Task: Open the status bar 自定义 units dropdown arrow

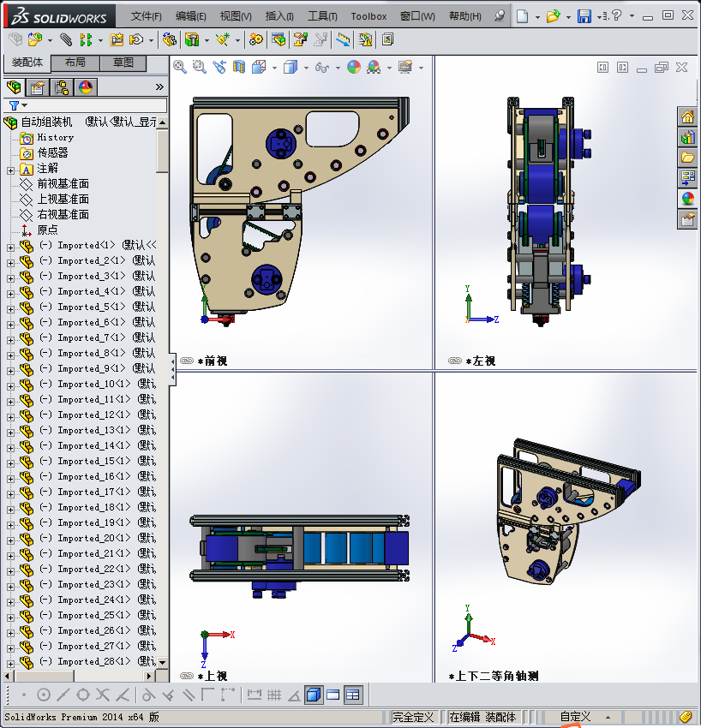Action: click(608, 718)
